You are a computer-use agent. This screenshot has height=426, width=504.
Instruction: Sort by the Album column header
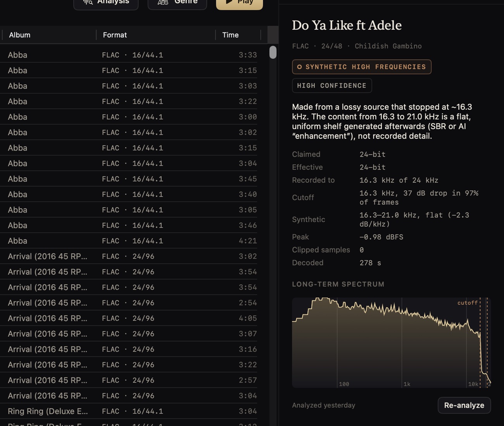coord(49,35)
